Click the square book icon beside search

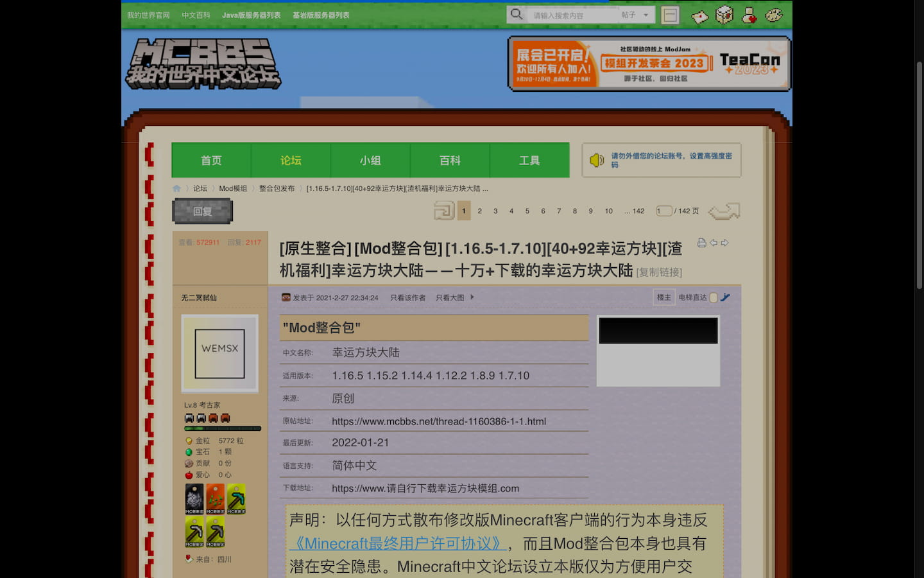pyautogui.click(x=670, y=15)
